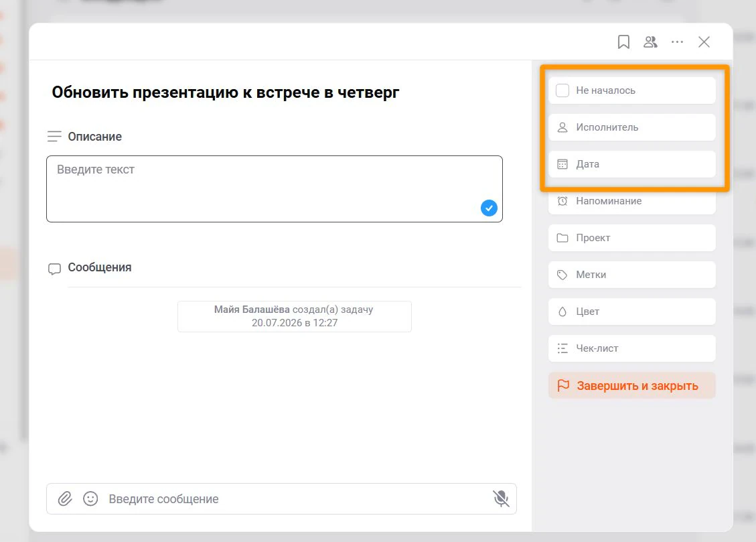The width and height of the screenshot is (756, 542).
Task: Close the task dialog with the X
Action: click(x=704, y=42)
